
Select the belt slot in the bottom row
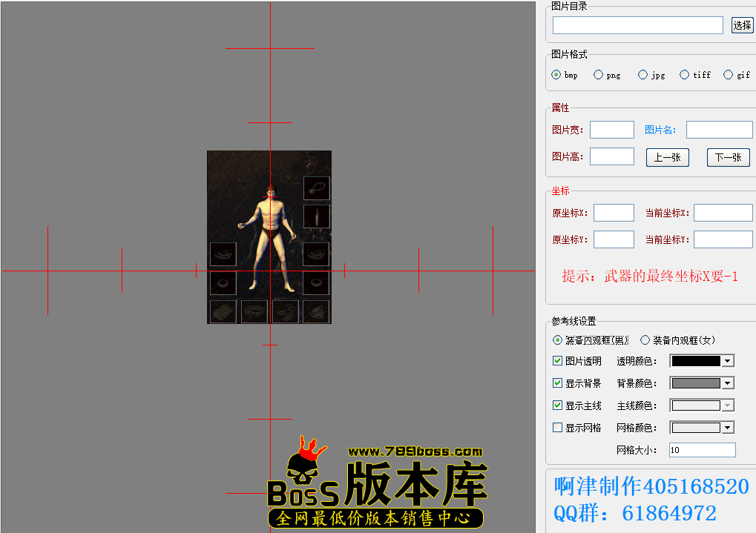tap(254, 311)
